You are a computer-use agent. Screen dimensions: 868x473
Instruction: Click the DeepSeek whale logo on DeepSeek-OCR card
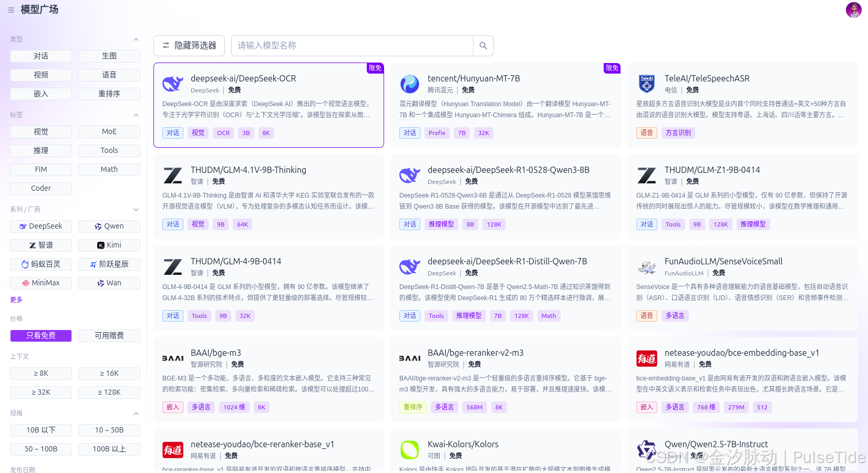pyautogui.click(x=173, y=84)
